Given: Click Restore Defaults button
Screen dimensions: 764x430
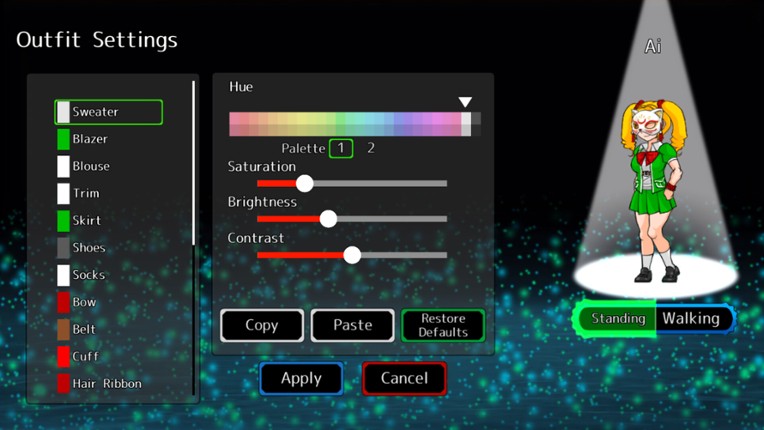Looking at the screenshot, I should [x=443, y=325].
